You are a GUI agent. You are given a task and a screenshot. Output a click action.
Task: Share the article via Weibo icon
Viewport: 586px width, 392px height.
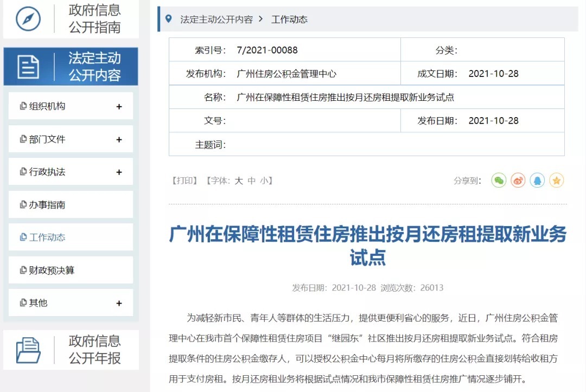coord(518,180)
